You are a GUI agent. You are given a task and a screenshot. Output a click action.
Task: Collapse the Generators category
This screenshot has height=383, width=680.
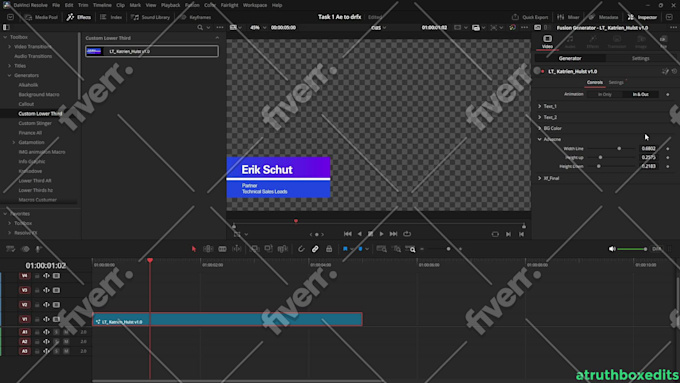pos(10,75)
